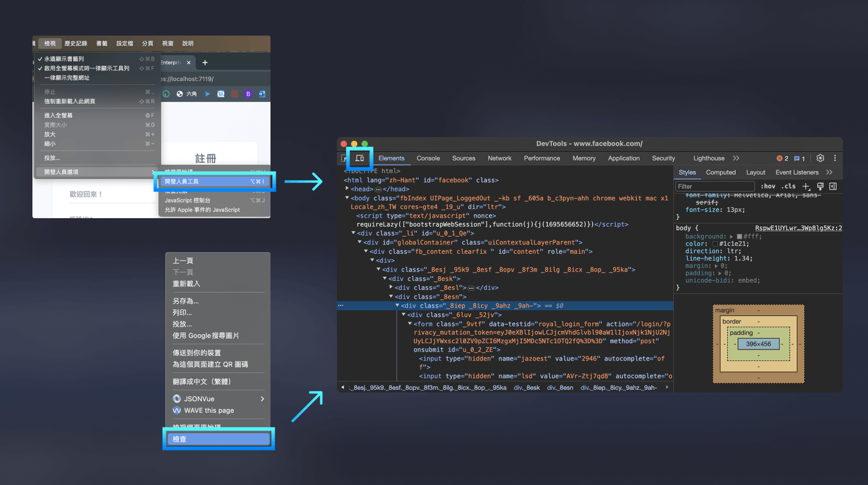Collapse the globalContainer div node
The width and height of the screenshot is (868, 485).
(359, 242)
